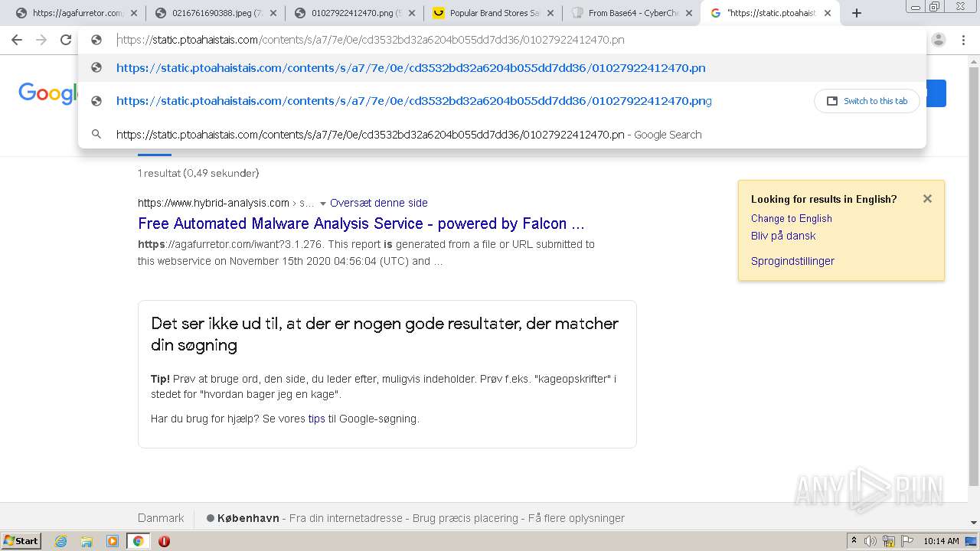Open the media player taskbar icon
The height and width of the screenshot is (551, 980).
[x=112, y=541]
